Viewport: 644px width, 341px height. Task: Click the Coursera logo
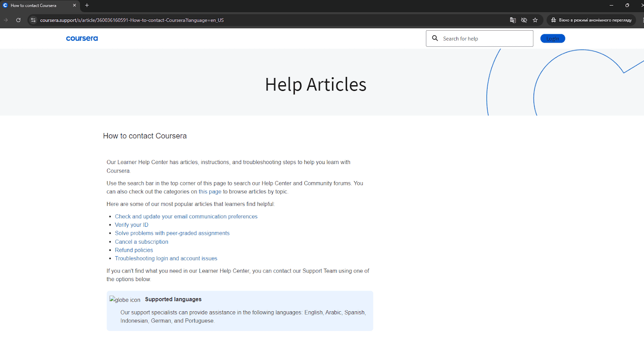(82, 39)
